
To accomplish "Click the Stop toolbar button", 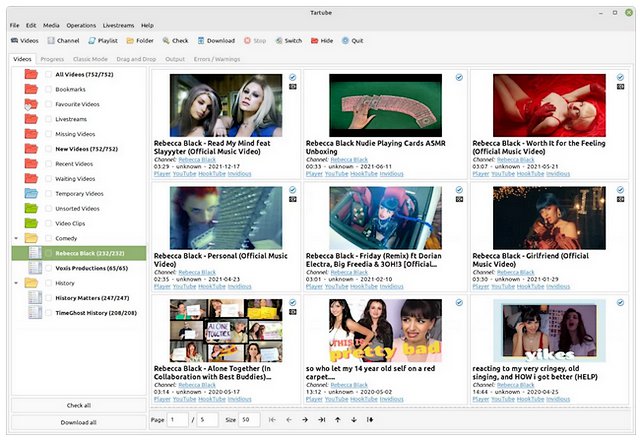I will point(255,41).
